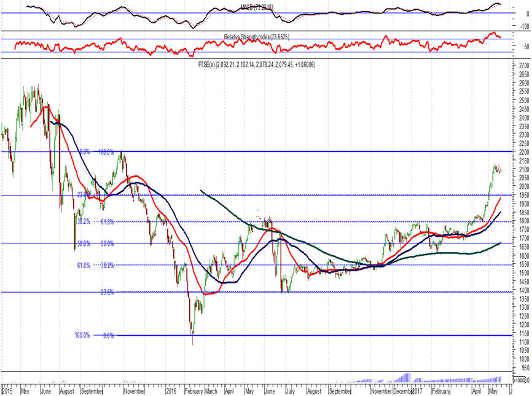
Task: Select the 2017 label on time axis
Action: tap(417, 390)
